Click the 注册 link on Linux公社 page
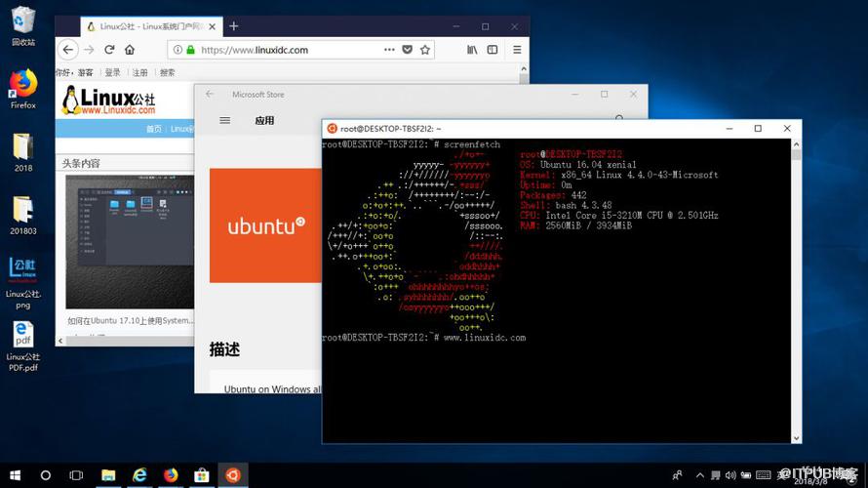This screenshot has height=488, width=868. coord(140,72)
